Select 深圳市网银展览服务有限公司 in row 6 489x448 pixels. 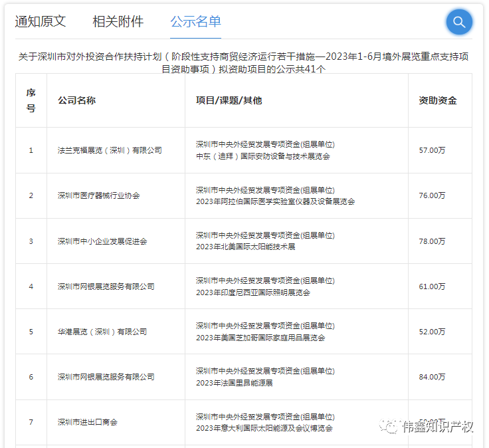106,377
